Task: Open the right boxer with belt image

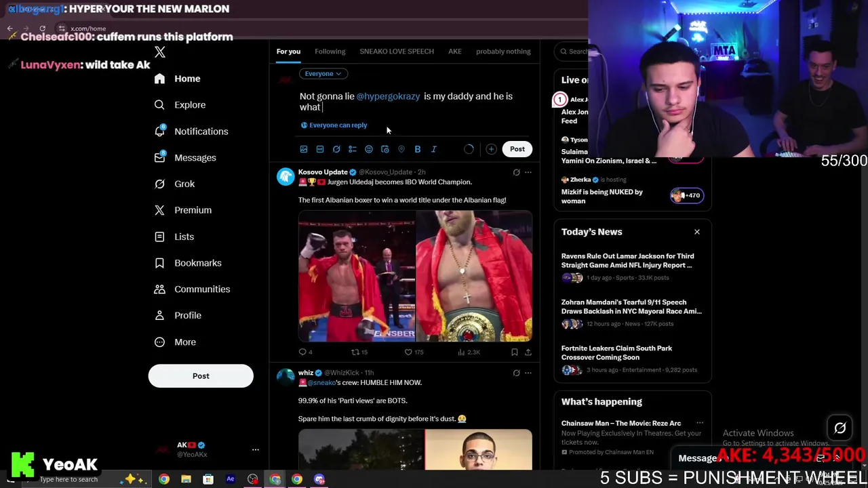Action: (x=474, y=276)
